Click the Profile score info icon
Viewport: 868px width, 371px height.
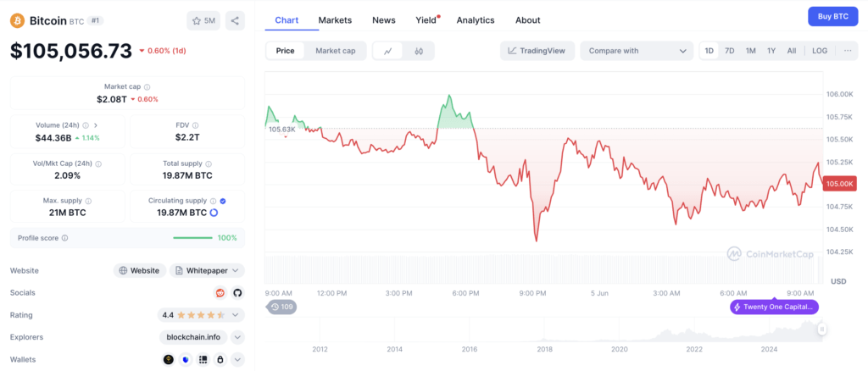(x=64, y=238)
